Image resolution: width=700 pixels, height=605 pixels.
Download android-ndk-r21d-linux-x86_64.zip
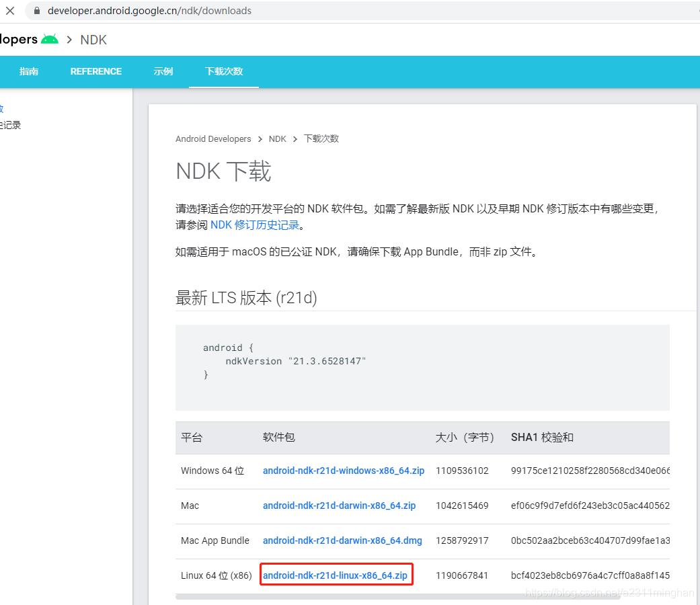coord(335,575)
